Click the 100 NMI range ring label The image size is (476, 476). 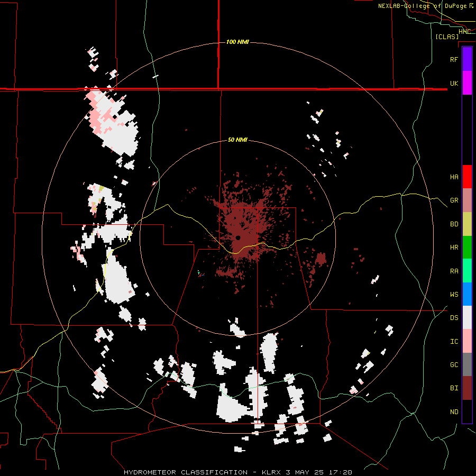click(x=237, y=42)
